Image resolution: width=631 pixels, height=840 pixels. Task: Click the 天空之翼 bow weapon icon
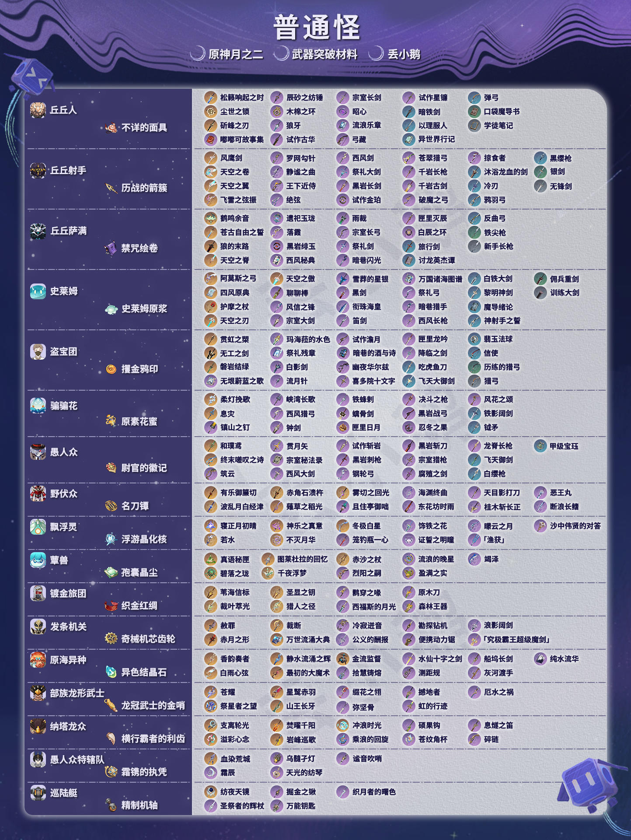pyautogui.click(x=211, y=186)
